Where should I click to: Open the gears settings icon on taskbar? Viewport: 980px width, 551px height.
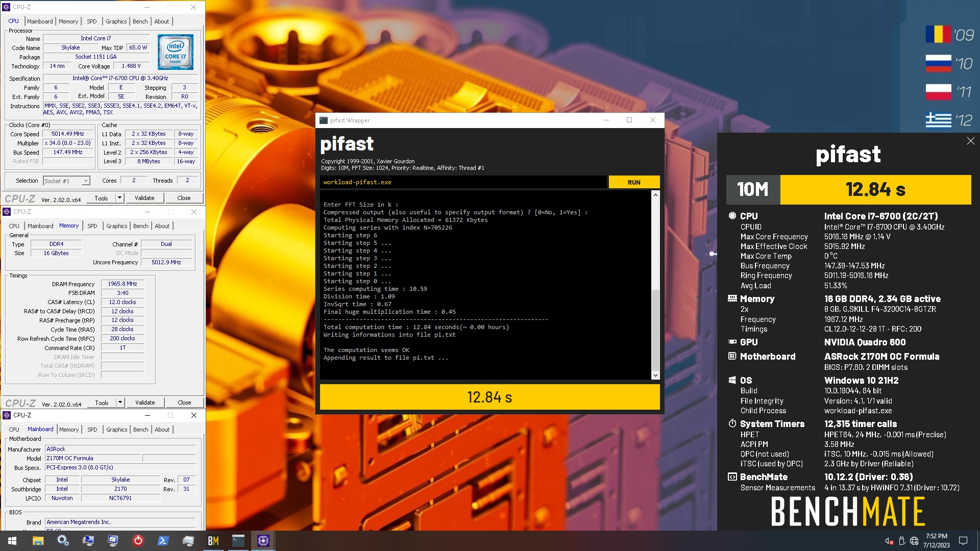[x=63, y=541]
